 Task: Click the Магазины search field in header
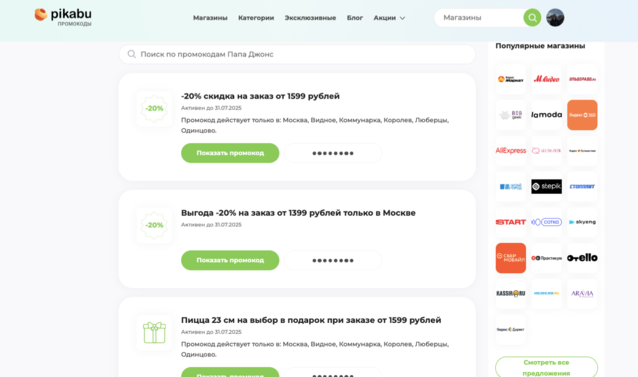coord(479,18)
